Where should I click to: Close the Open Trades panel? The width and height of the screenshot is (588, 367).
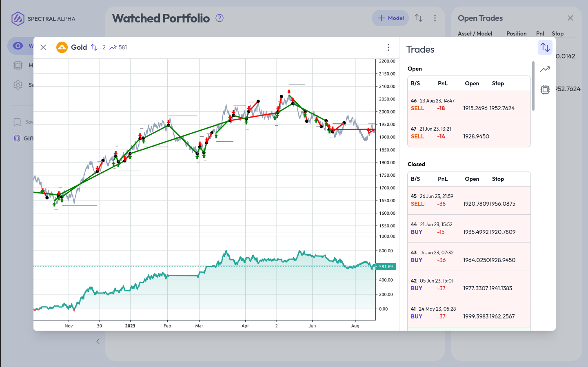tap(570, 18)
